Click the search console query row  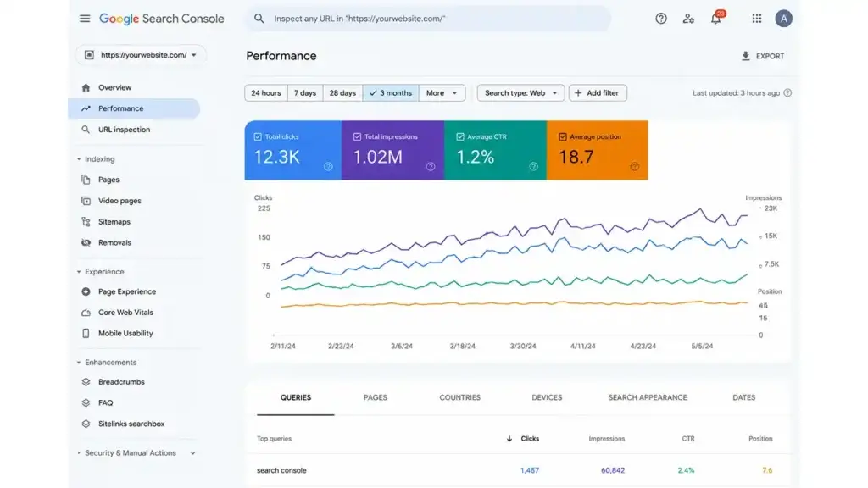(519, 470)
